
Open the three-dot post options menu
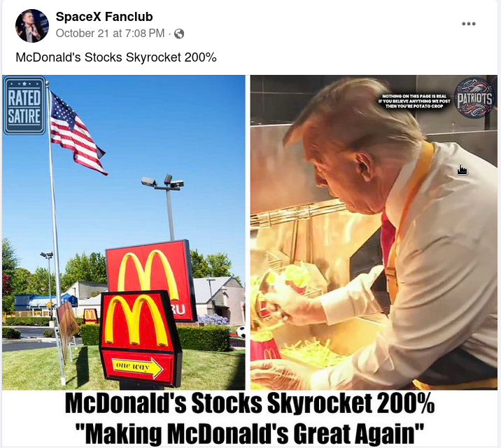click(x=468, y=24)
